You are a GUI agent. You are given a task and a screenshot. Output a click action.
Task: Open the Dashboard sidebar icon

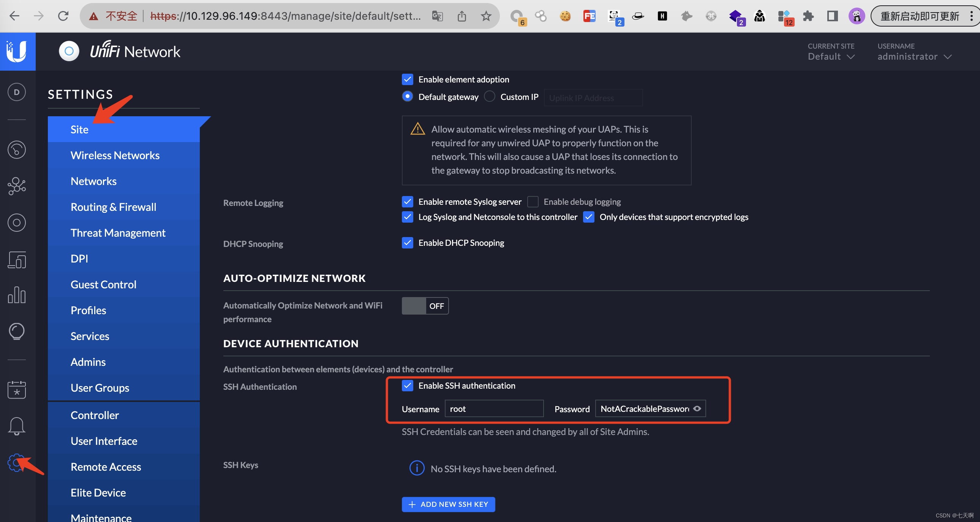pos(17,92)
